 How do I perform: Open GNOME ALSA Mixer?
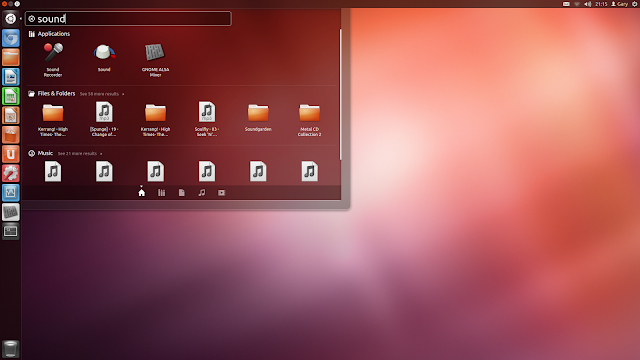(155, 60)
